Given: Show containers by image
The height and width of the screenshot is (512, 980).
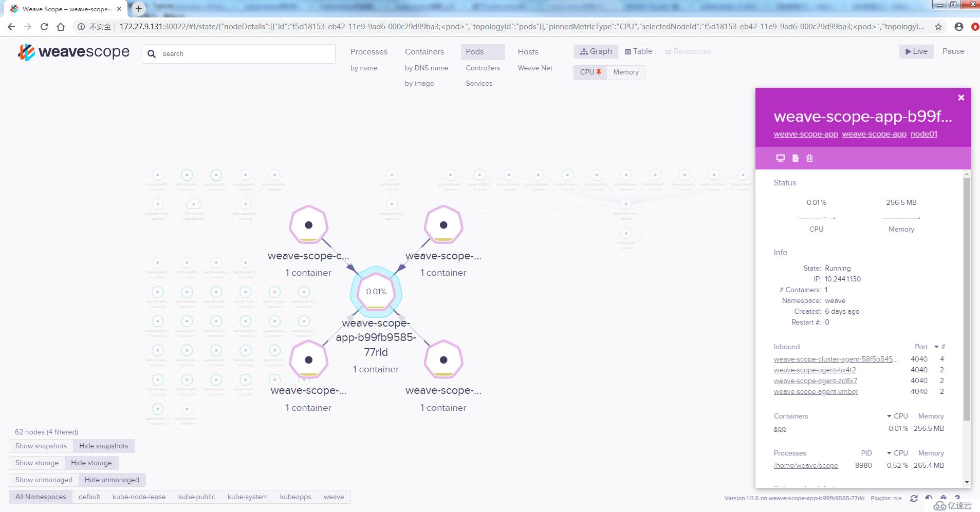Looking at the screenshot, I should tap(419, 84).
